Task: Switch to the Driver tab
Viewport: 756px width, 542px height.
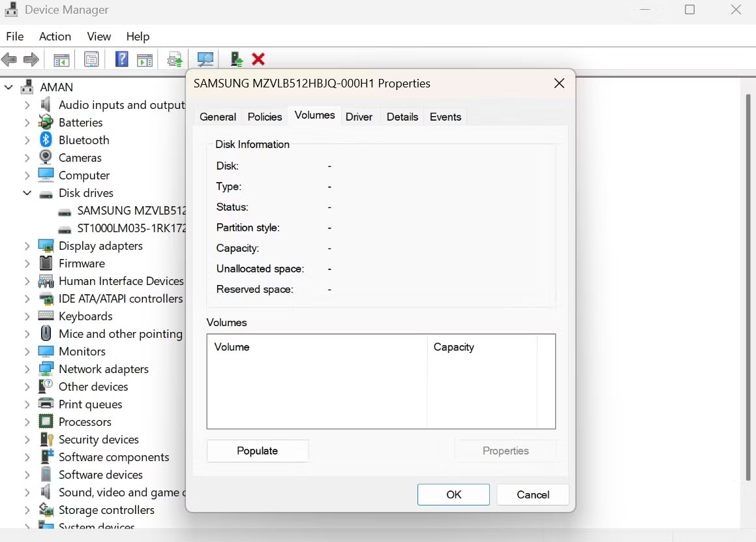Action: pyautogui.click(x=359, y=117)
